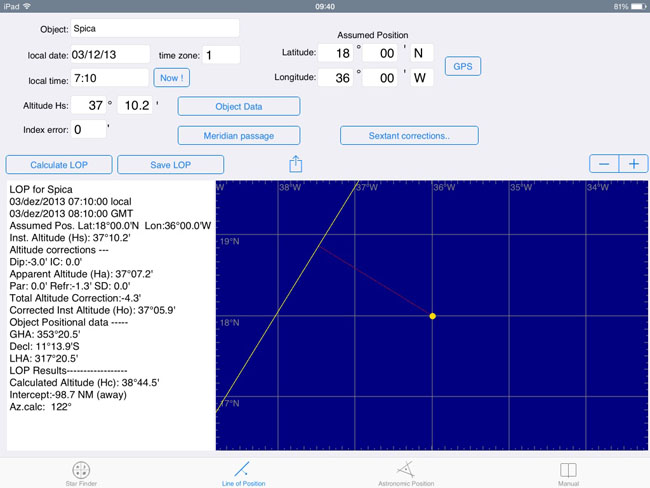
Task: Tap the 36°W longitude label on chart
Action: point(444,187)
